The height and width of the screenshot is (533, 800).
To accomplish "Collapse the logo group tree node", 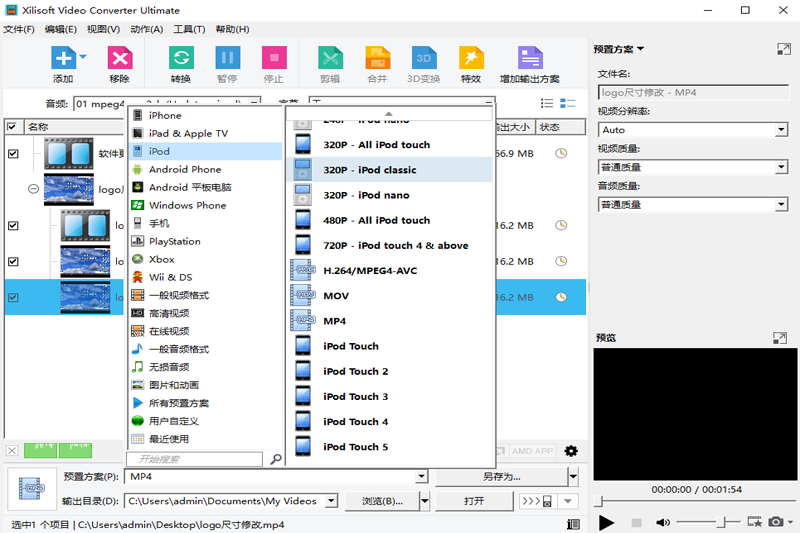I will click(33, 188).
